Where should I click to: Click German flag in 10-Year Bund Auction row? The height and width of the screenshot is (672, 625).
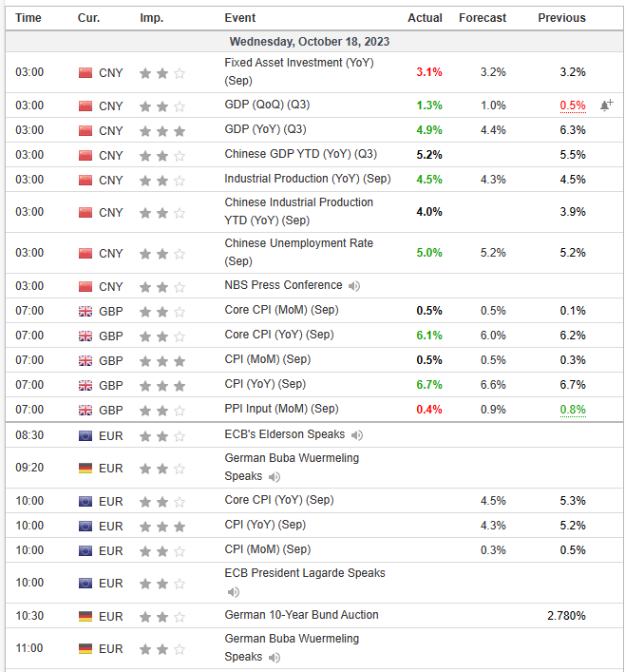tap(85, 616)
